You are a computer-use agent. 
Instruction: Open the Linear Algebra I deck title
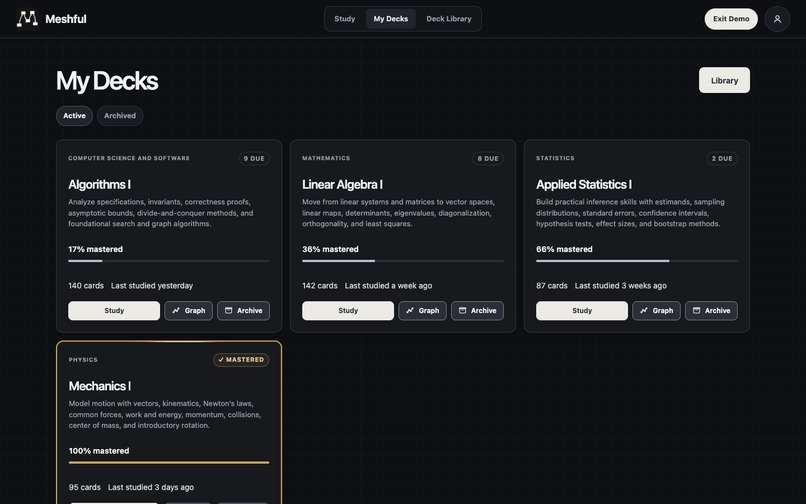342,185
